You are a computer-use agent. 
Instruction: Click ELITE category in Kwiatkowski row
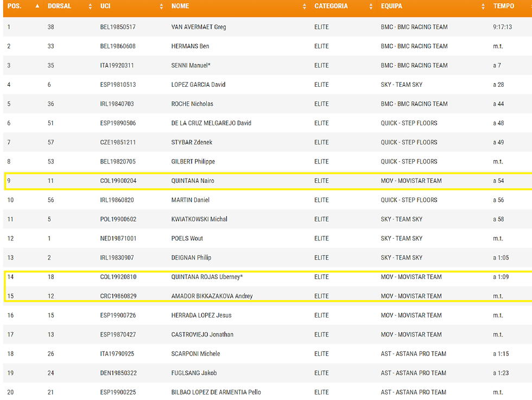pos(321,219)
